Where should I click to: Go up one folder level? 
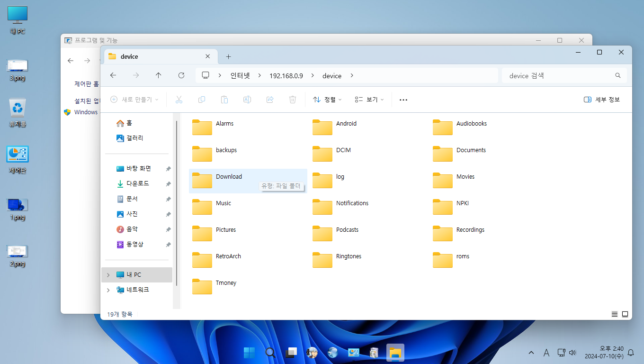point(159,75)
